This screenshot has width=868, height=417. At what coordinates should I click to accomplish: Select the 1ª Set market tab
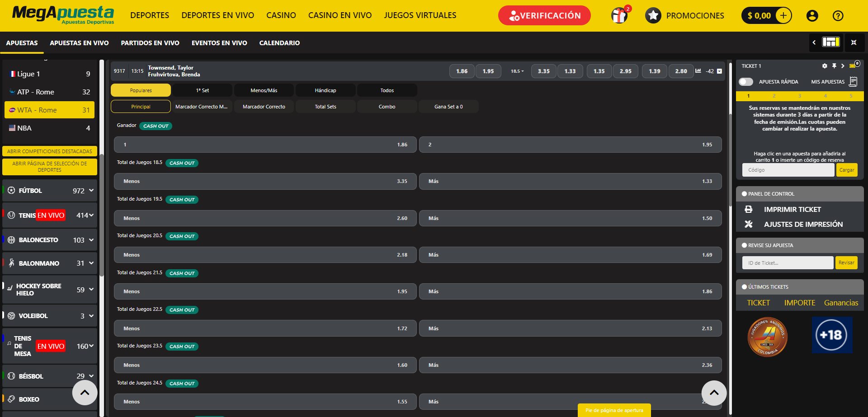point(203,90)
